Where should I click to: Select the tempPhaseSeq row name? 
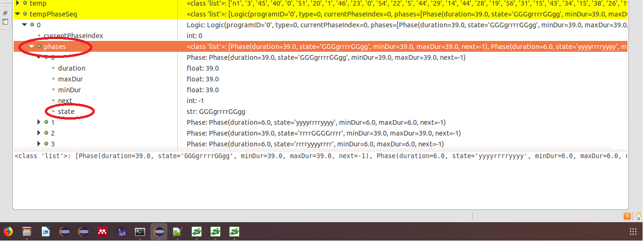pyautogui.click(x=53, y=14)
